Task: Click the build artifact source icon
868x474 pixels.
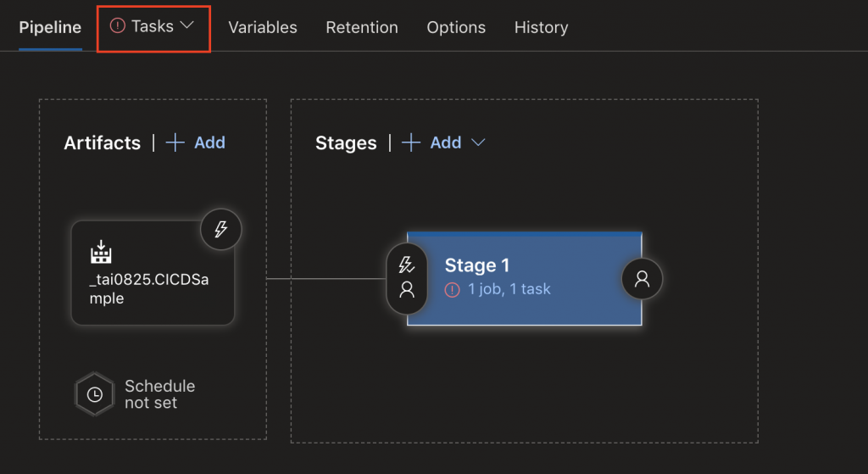Action: click(x=101, y=252)
